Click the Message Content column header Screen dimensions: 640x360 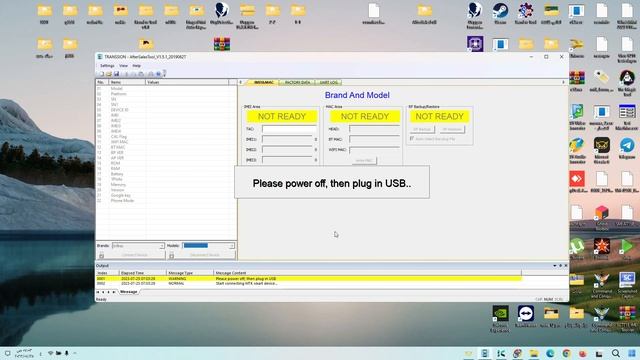367,273
